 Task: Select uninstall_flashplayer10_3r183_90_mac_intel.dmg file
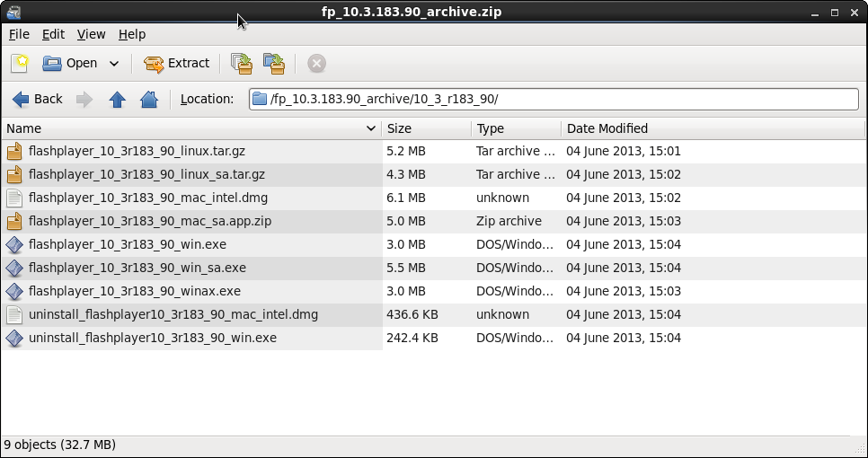tap(173, 314)
